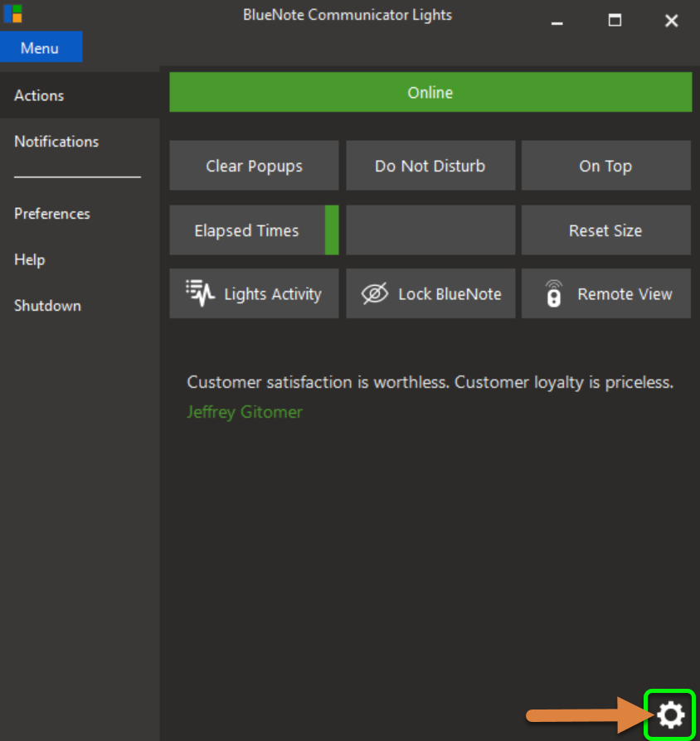Open Preferences from the sidebar

[x=80, y=214]
